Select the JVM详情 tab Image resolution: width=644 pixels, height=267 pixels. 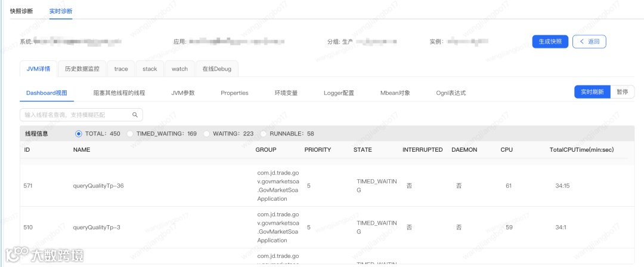pos(38,69)
